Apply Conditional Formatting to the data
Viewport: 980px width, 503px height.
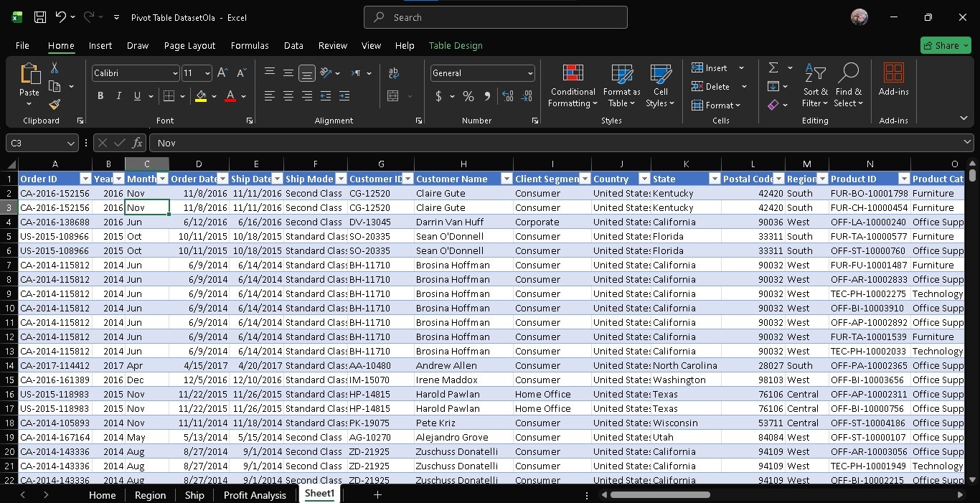click(572, 86)
